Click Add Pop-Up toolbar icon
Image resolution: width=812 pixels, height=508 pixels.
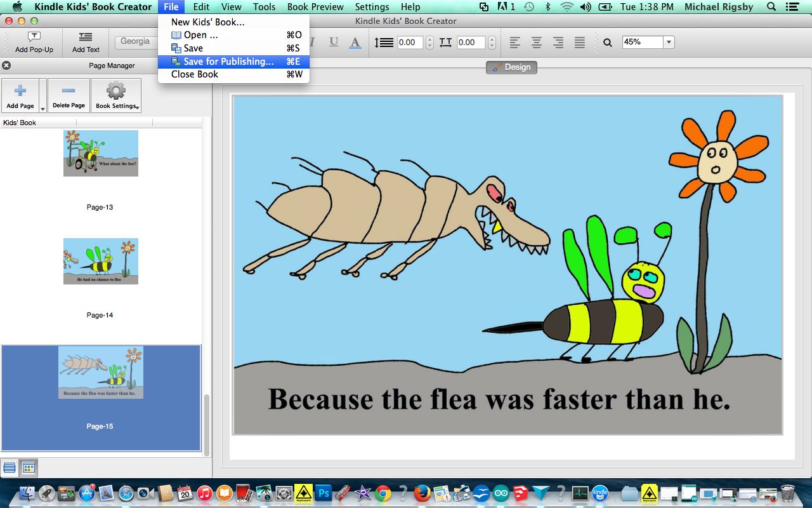[x=34, y=42]
